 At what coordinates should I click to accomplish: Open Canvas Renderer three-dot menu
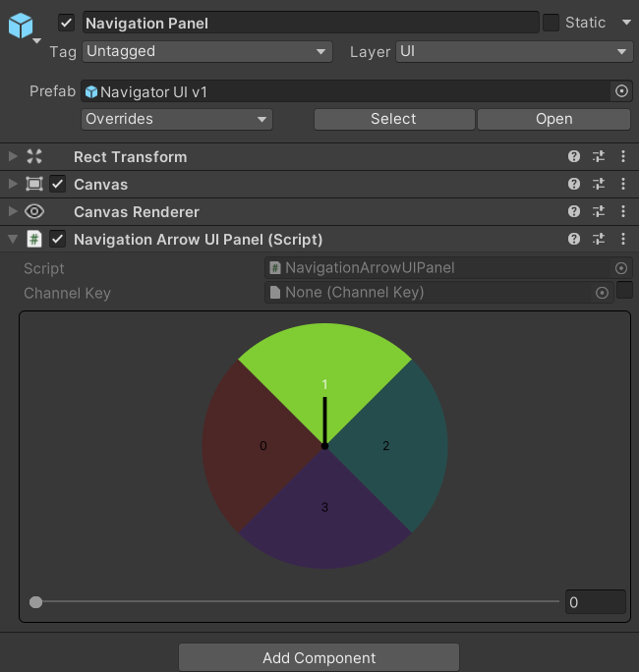(623, 211)
